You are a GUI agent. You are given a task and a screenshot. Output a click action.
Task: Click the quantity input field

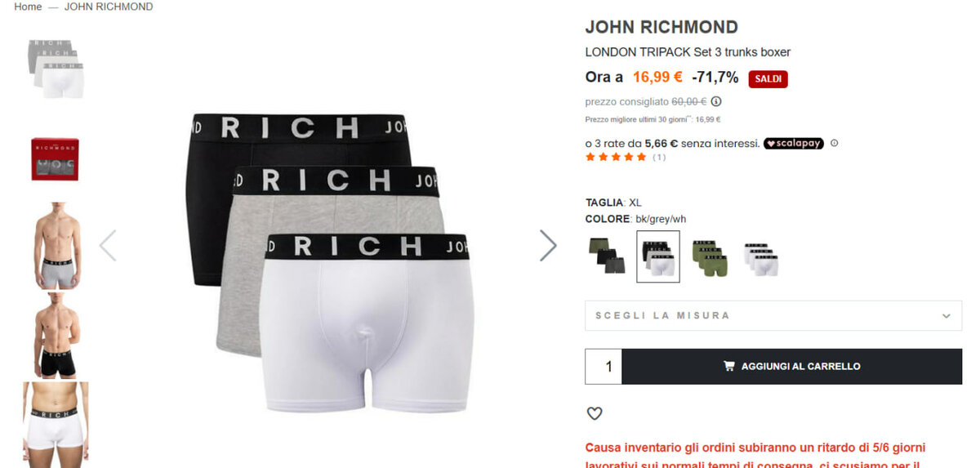click(x=604, y=367)
